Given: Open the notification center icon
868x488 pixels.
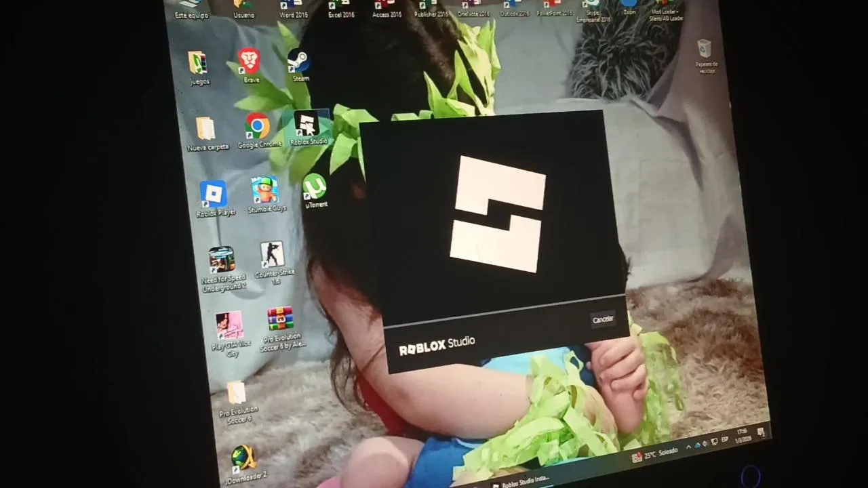Looking at the screenshot, I should coord(761,431).
